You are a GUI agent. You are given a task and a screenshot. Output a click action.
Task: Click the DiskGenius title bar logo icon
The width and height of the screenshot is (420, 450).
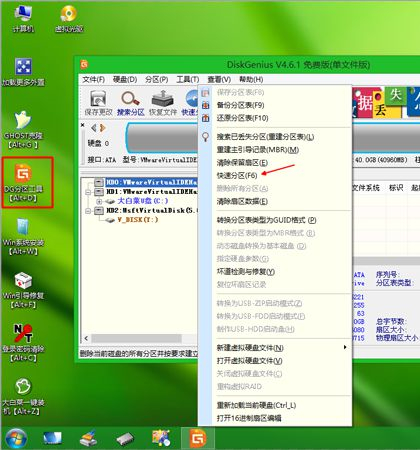click(x=84, y=64)
